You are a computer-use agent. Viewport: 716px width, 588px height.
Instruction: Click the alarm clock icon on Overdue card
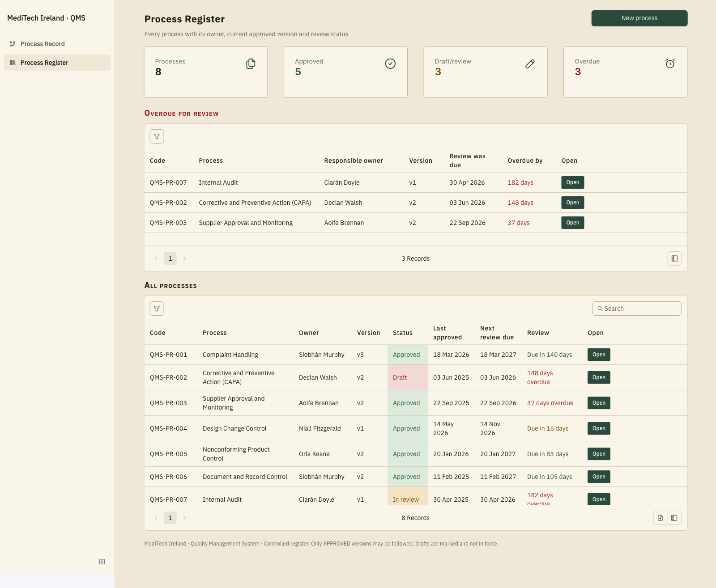point(670,64)
